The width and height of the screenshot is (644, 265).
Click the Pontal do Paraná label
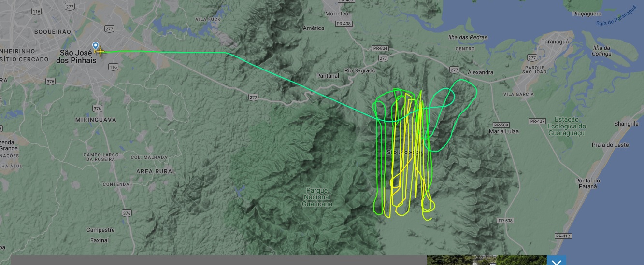587,183
